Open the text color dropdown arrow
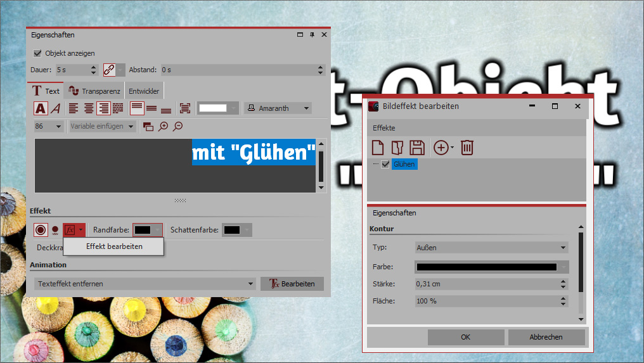This screenshot has width=644, height=363. [x=233, y=108]
